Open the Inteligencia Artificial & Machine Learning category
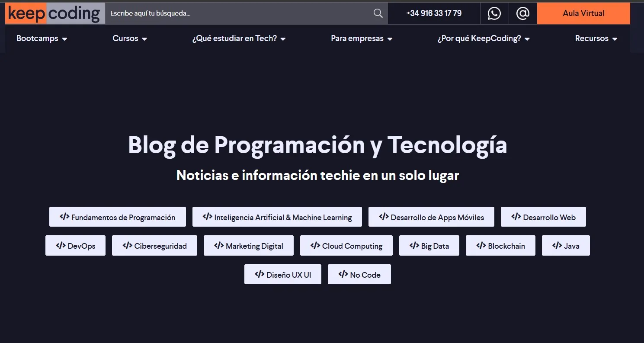The image size is (644, 343). pos(277,217)
